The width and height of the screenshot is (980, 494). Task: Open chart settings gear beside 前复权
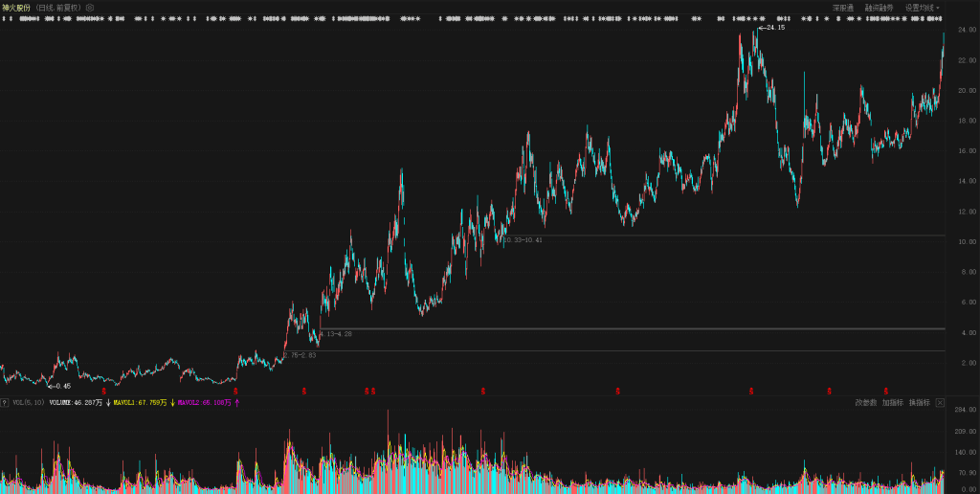(x=90, y=8)
